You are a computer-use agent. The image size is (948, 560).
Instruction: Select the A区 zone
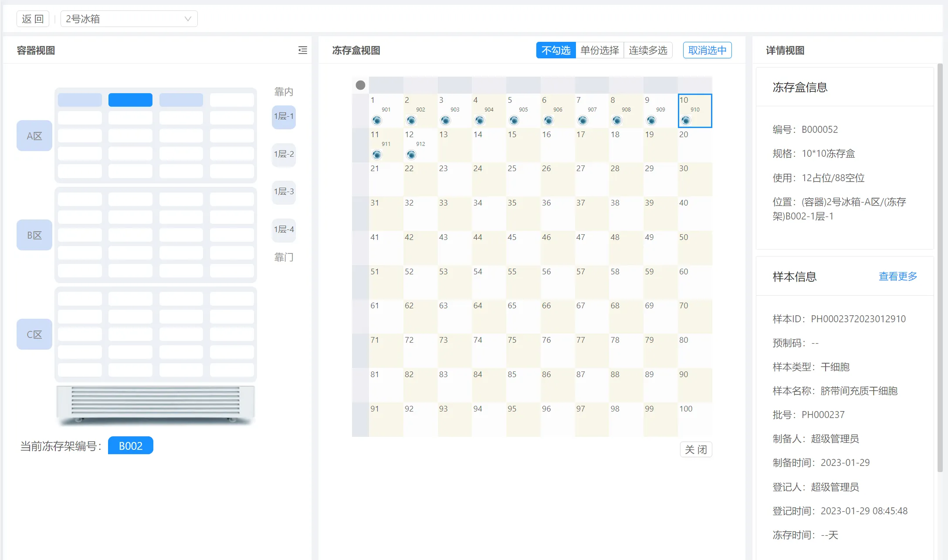tap(34, 136)
